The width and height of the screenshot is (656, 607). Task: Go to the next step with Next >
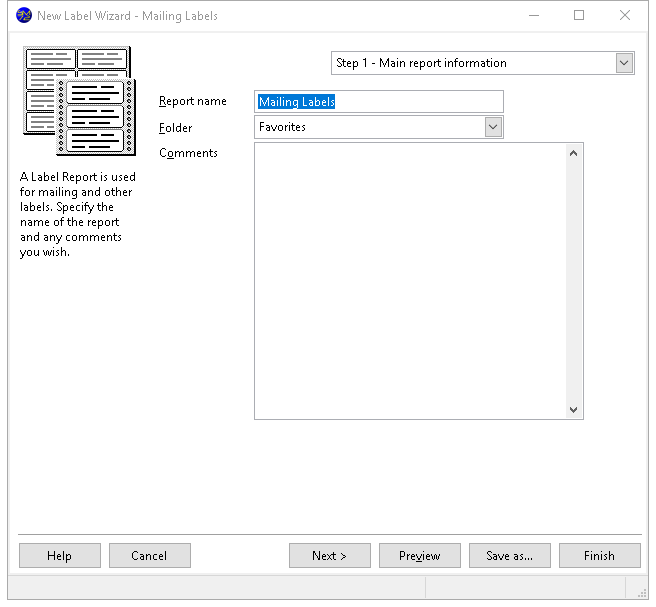click(x=330, y=556)
